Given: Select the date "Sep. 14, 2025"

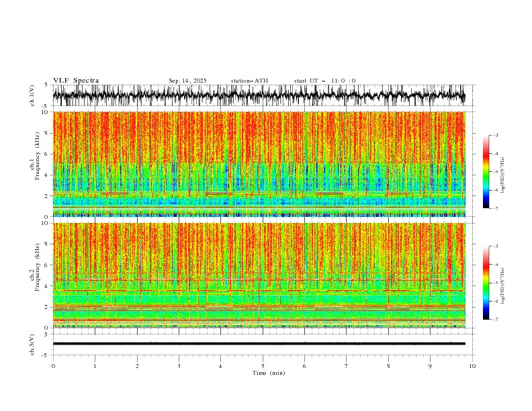Looking at the screenshot, I should (187, 81).
